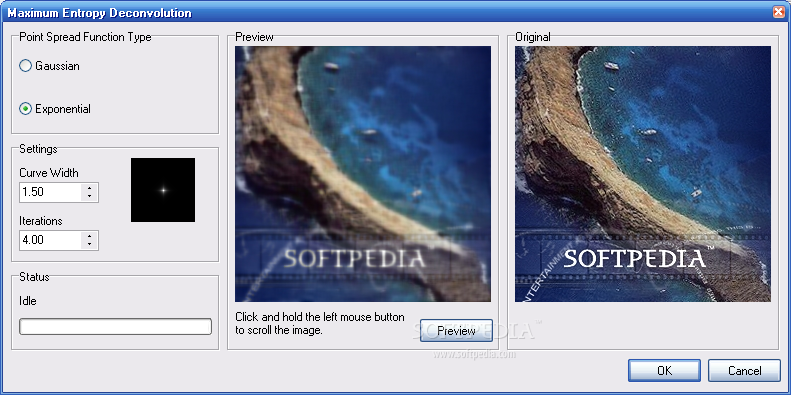Confirm the dialog with OK
This screenshot has height=395, width=791.
(x=664, y=371)
